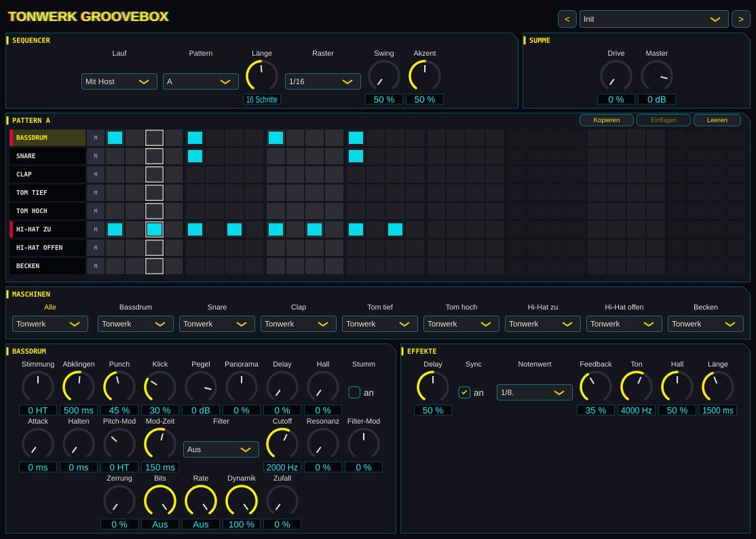Viewport: 756px width, 539px height.
Task: Click the Drive knob in Summe
Action: coord(616,76)
